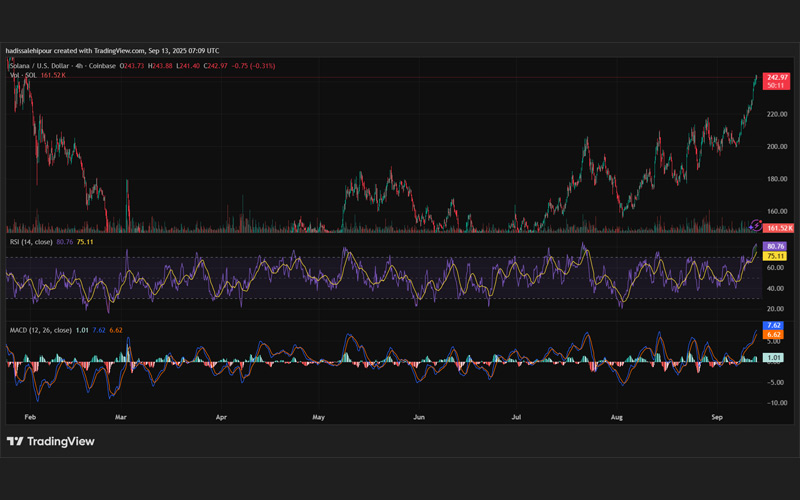Click the 7.62 value in MACD legend

(x=99, y=330)
